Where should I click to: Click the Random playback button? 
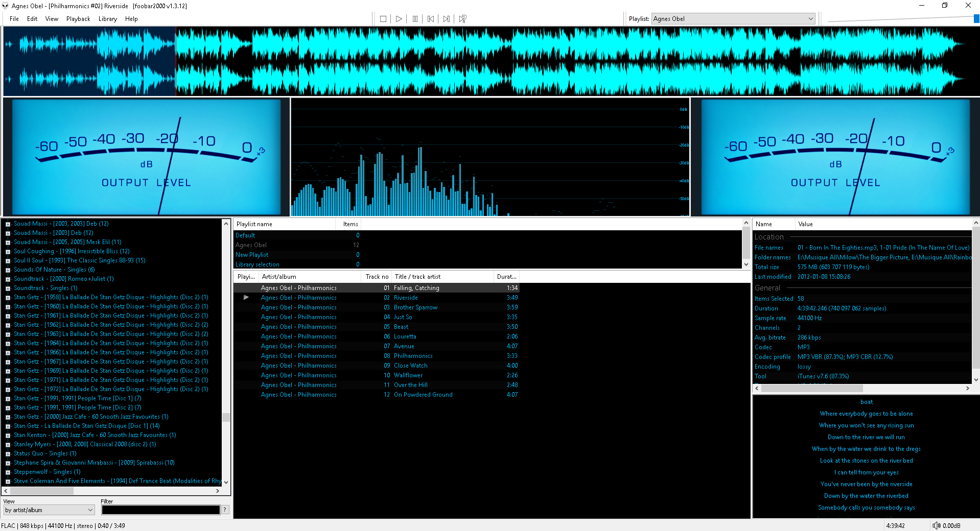462,19
